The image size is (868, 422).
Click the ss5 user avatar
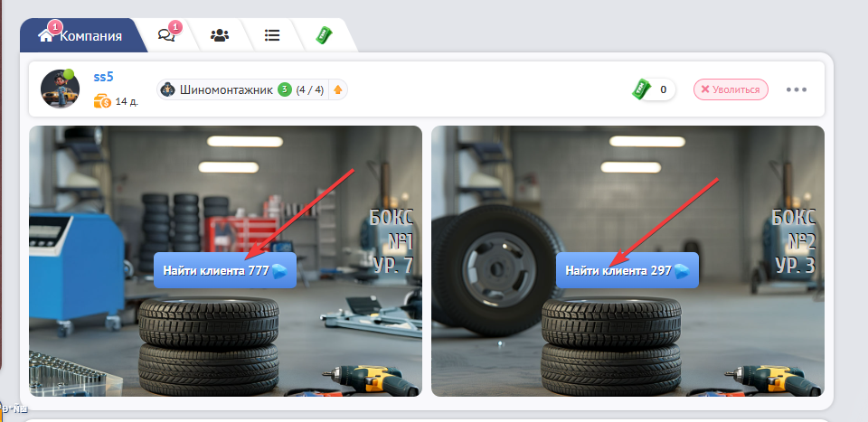point(60,89)
